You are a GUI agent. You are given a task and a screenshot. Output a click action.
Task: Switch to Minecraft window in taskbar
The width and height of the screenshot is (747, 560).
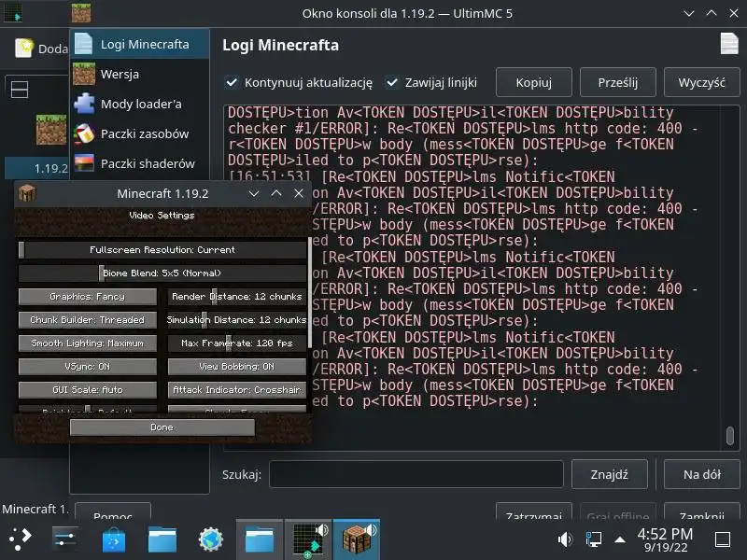point(357,539)
